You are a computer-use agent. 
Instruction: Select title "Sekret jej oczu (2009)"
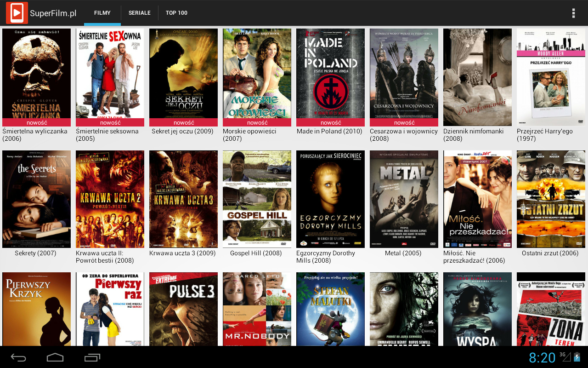pos(183,131)
